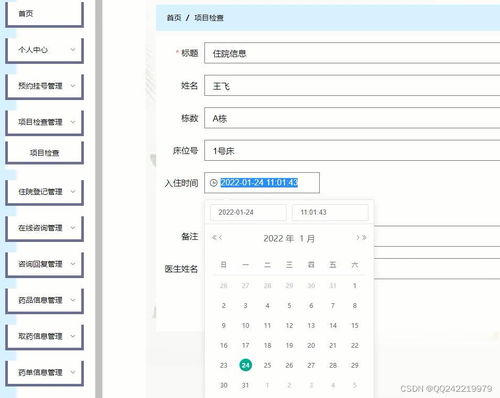Click the 栋数 input field
This screenshot has width=500, height=398.
click(352, 118)
